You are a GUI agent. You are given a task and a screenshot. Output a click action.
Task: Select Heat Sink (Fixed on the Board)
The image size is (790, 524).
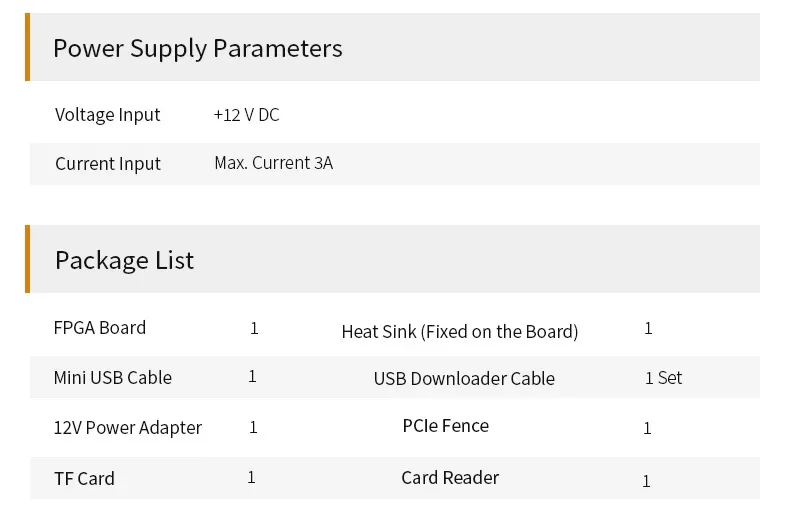coord(459,331)
